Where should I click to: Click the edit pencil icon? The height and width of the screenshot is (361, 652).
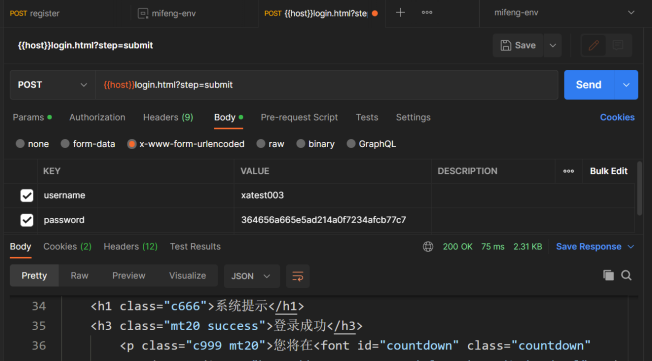(x=593, y=45)
